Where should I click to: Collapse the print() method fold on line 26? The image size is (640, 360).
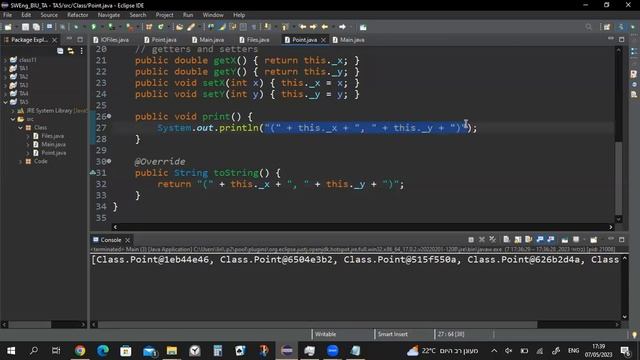[x=109, y=116]
